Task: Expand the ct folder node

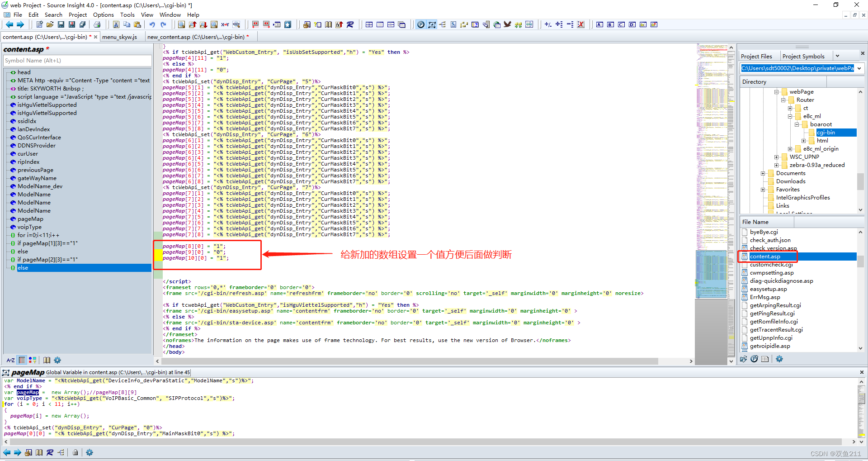Action: [x=790, y=108]
